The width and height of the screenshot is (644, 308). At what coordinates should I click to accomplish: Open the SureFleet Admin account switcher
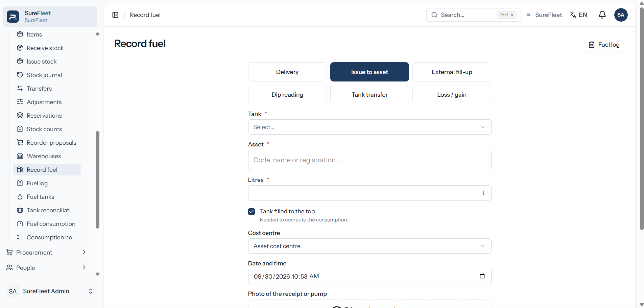click(50, 291)
